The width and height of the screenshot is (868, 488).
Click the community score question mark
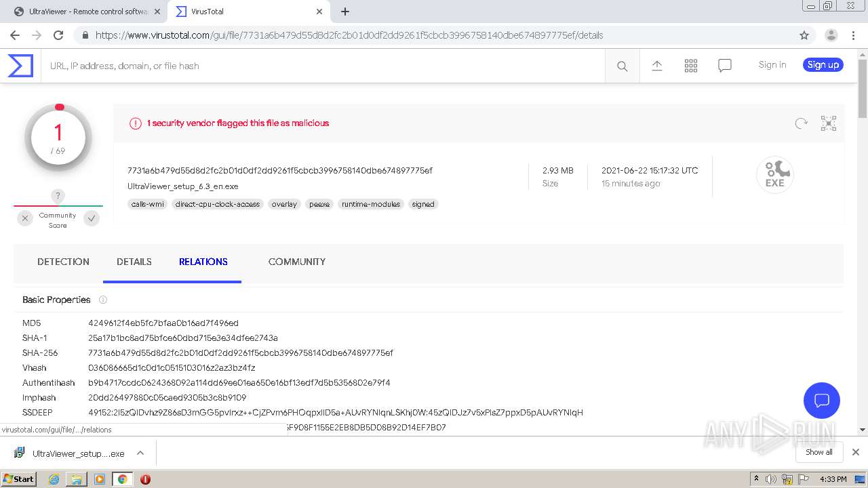tap(58, 196)
